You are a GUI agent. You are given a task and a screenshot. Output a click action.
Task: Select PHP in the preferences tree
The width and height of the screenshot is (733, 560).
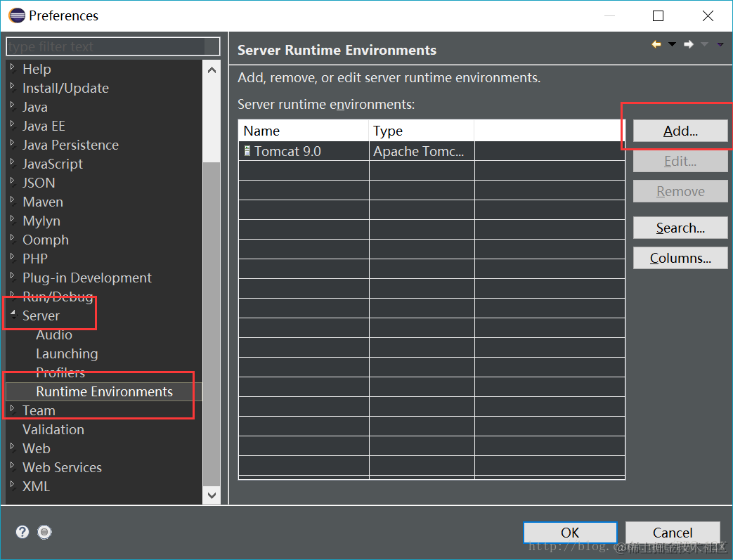35,259
